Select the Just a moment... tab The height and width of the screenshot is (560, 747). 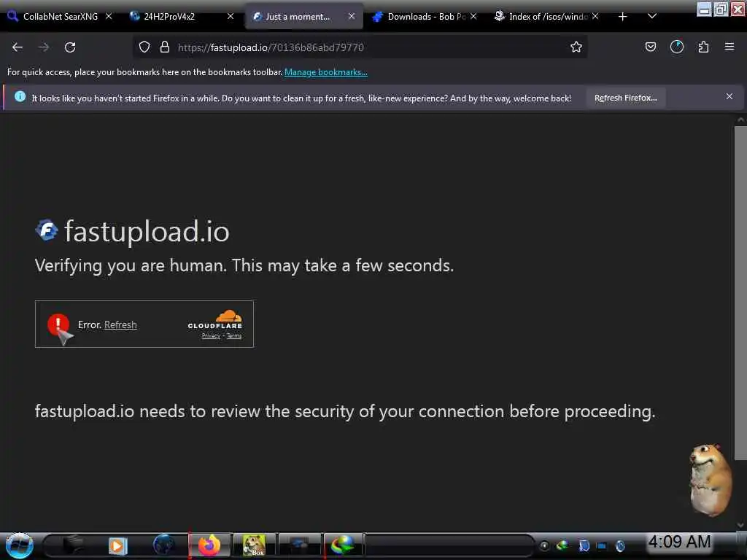point(303,17)
